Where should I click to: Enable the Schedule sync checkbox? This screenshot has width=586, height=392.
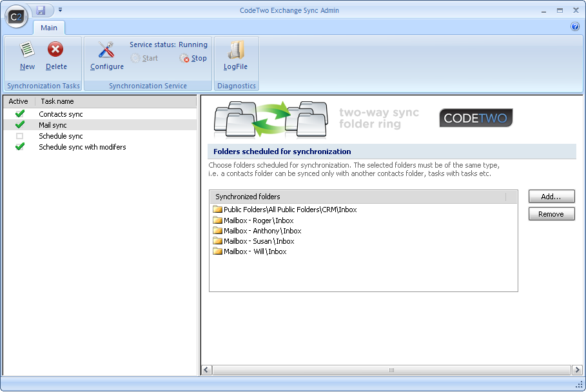pos(20,136)
